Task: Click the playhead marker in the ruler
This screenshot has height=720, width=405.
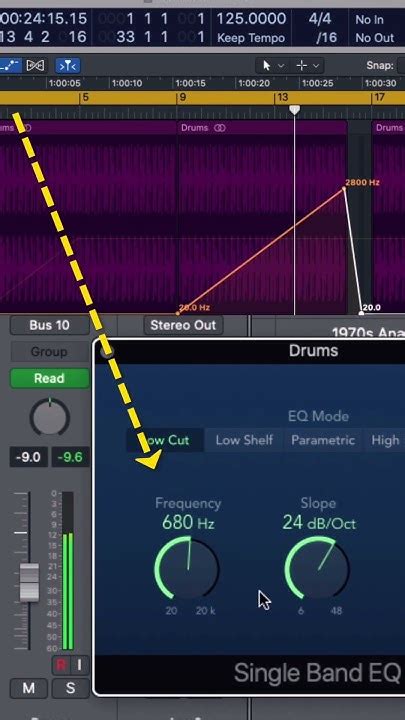Action: tap(294, 110)
